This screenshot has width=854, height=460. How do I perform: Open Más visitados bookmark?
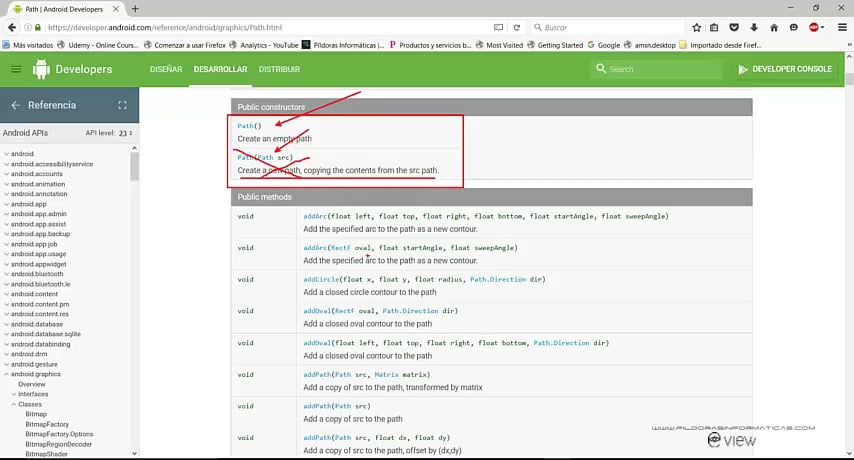[x=28, y=45]
